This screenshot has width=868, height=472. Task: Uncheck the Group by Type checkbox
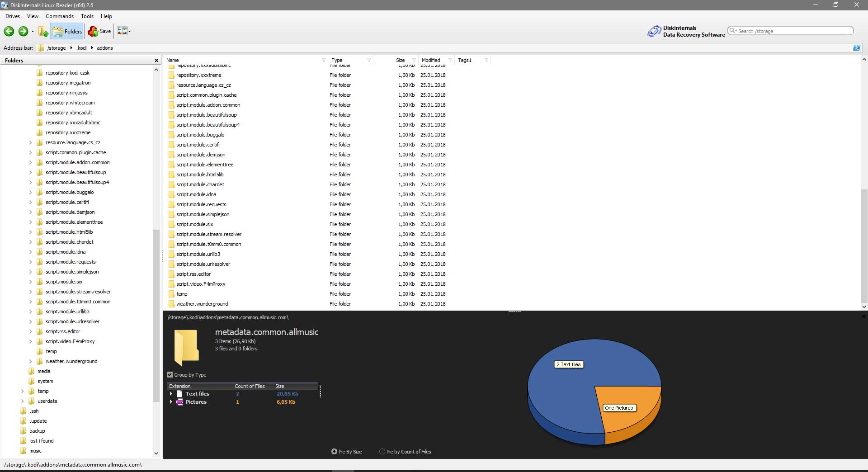pos(170,375)
